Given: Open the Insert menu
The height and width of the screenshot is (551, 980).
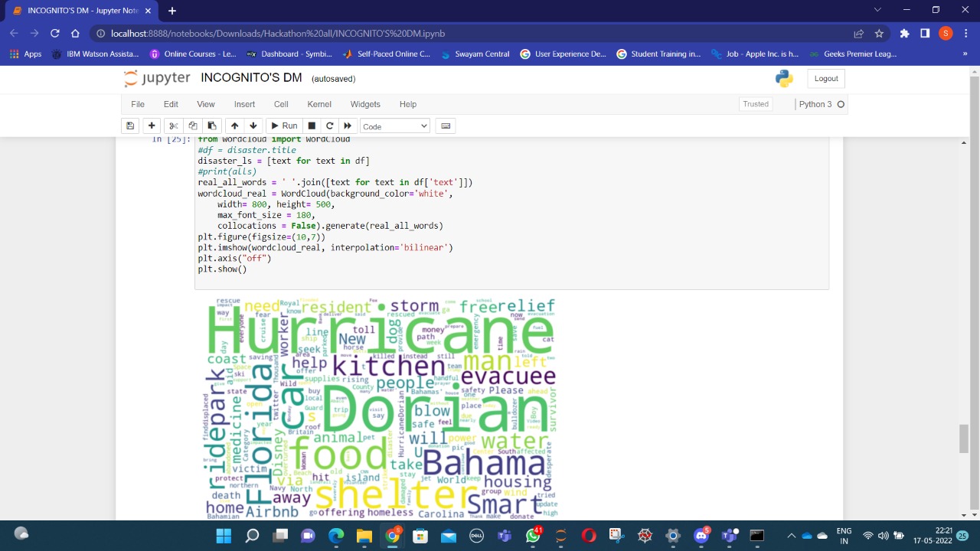Looking at the screenshot, I should (x=244, y=104).
